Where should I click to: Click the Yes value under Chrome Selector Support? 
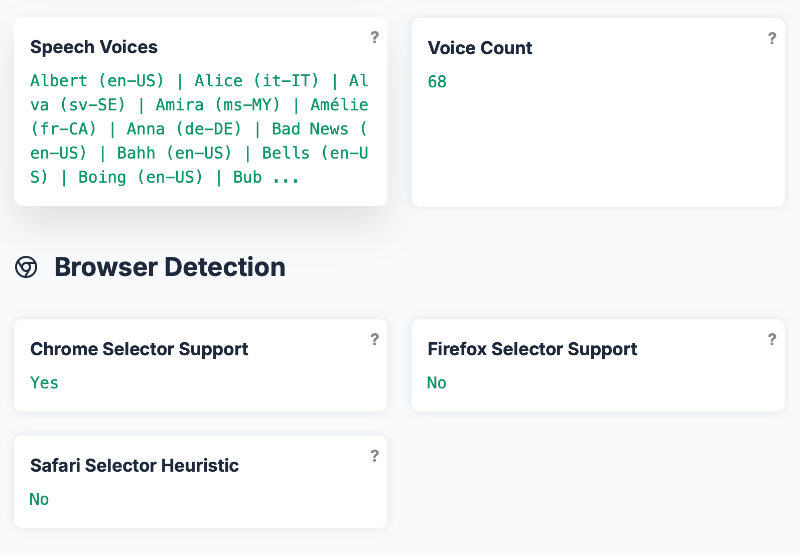click(x=44, y=382)
